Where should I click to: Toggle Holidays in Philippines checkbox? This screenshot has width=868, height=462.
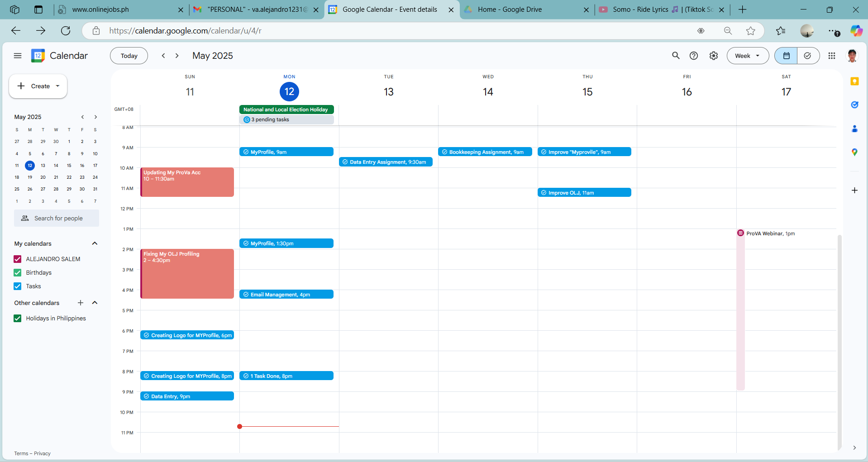point(18,318)
